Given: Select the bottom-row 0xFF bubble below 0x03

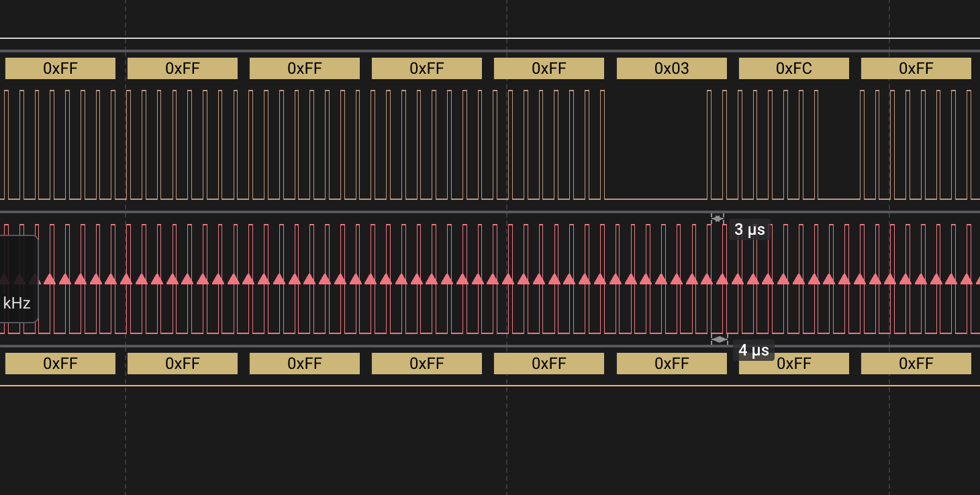Looking at the screenshot, I should (x=671, y=364).
